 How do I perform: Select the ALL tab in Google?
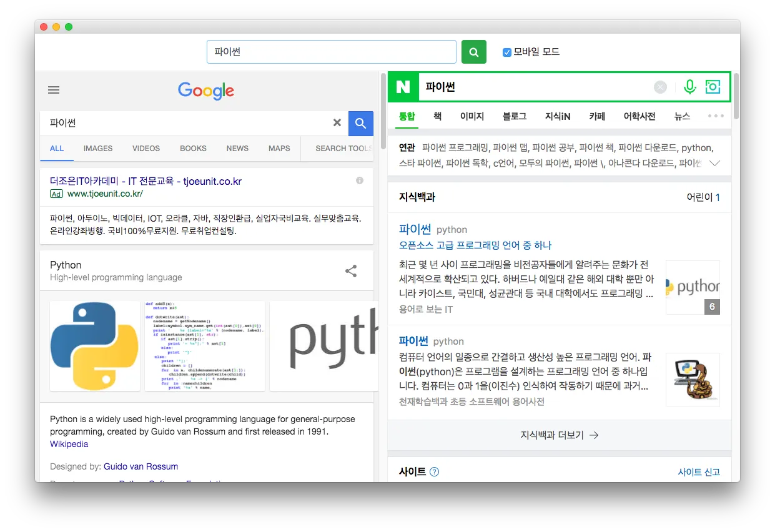tap(57, 149)
